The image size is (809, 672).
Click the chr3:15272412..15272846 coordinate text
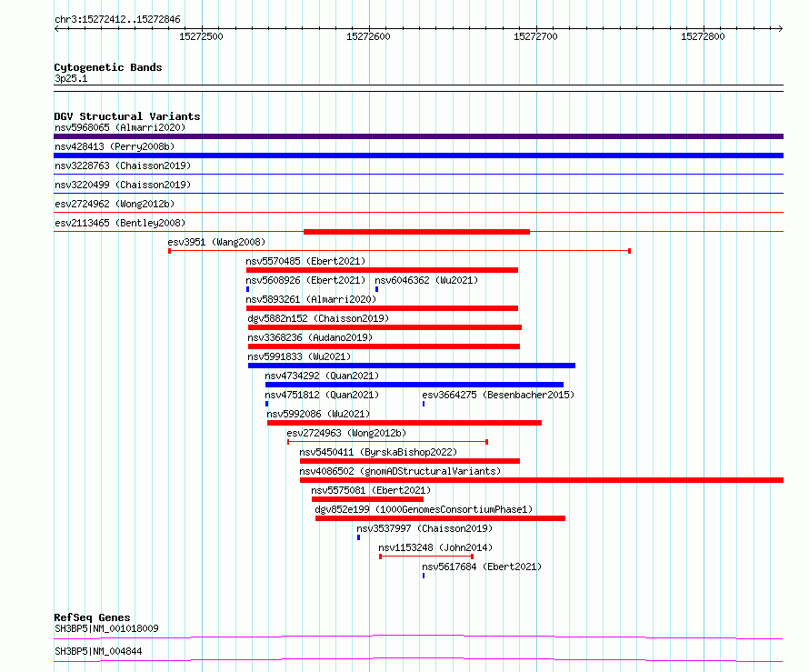[x=117, y=20]
